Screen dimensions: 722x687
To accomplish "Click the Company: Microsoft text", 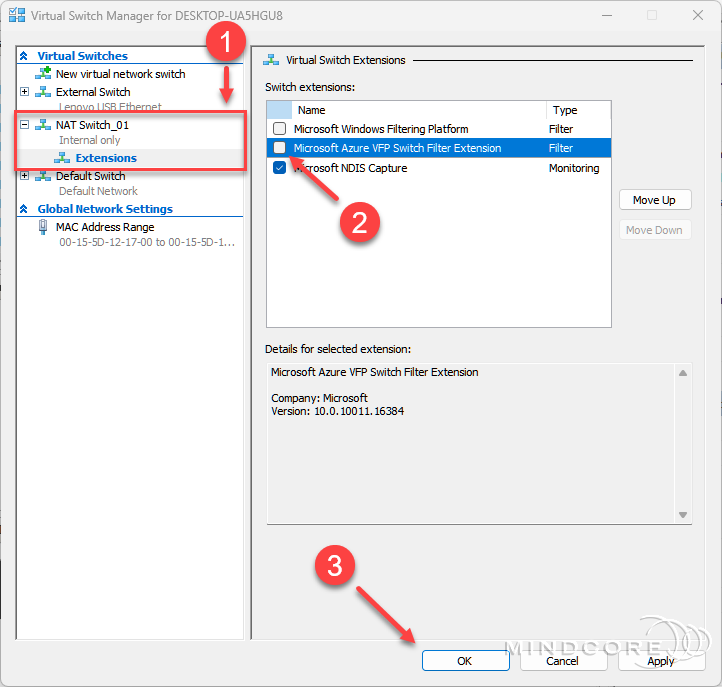I will point(319,398).
